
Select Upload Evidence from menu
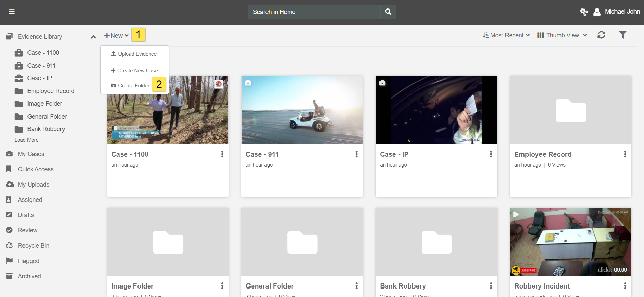coord(134,54)
